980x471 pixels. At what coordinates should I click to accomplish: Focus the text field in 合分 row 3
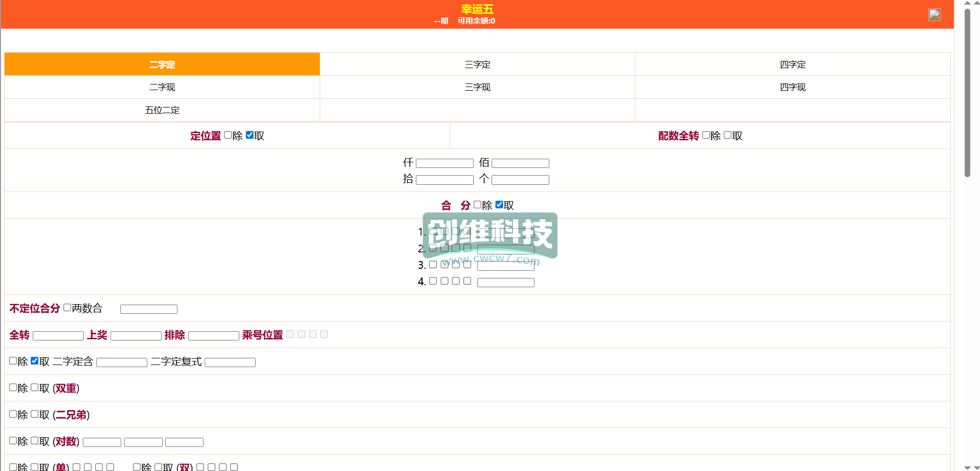[x=505, y=266]
